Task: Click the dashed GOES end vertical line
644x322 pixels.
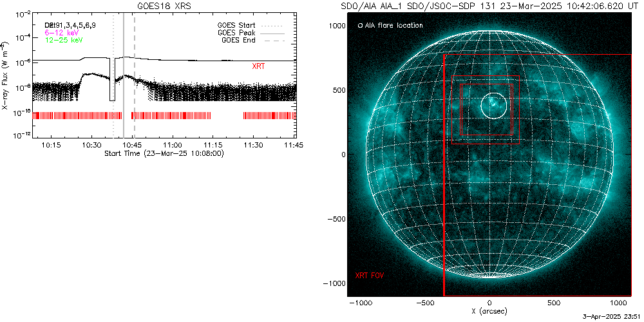Action: (x=135, y=76)
